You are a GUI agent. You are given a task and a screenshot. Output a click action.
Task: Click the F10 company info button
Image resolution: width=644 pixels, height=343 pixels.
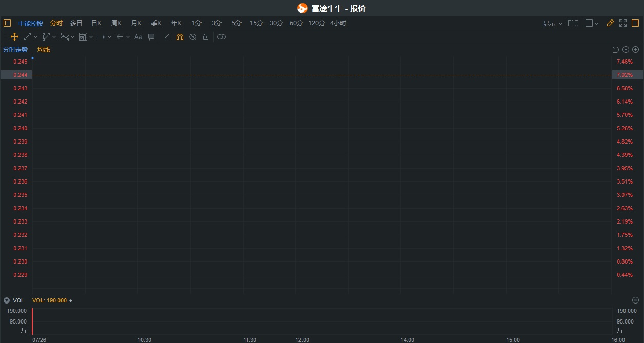pos(573,23)
